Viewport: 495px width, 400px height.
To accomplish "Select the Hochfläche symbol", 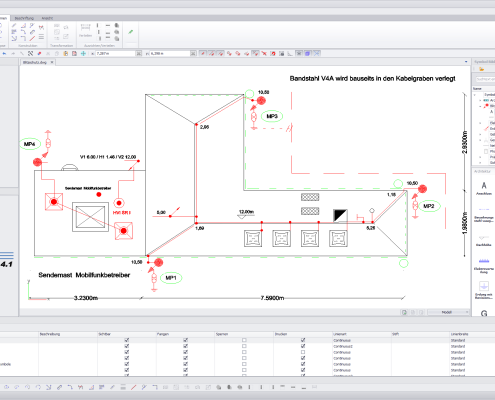I will click(484, 240).
